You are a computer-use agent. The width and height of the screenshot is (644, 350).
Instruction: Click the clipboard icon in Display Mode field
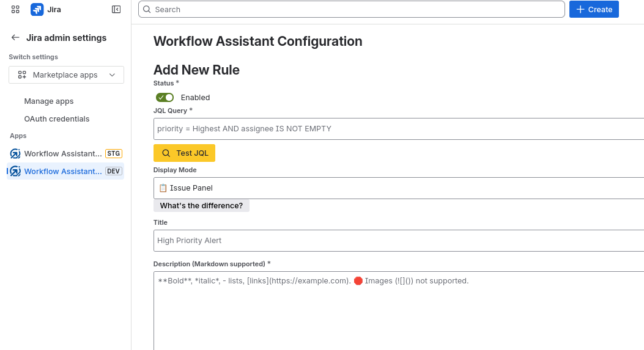163,188
